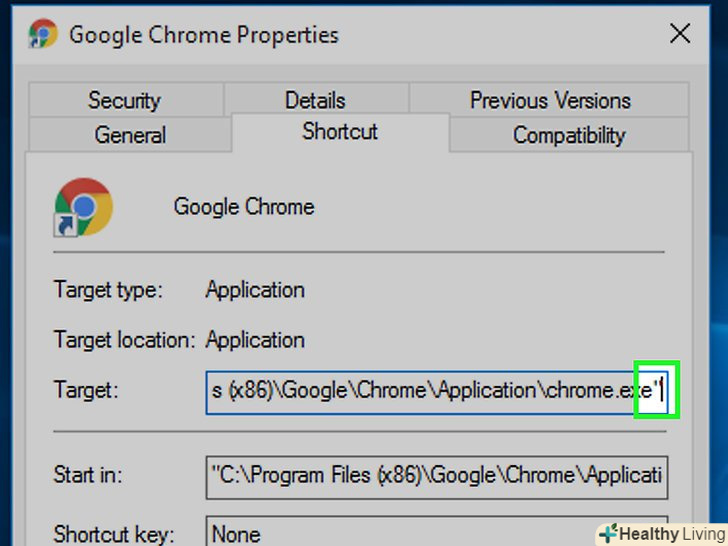Open the Security tab
This screenshot has width=728, height=546.
[x=125, y=100]
